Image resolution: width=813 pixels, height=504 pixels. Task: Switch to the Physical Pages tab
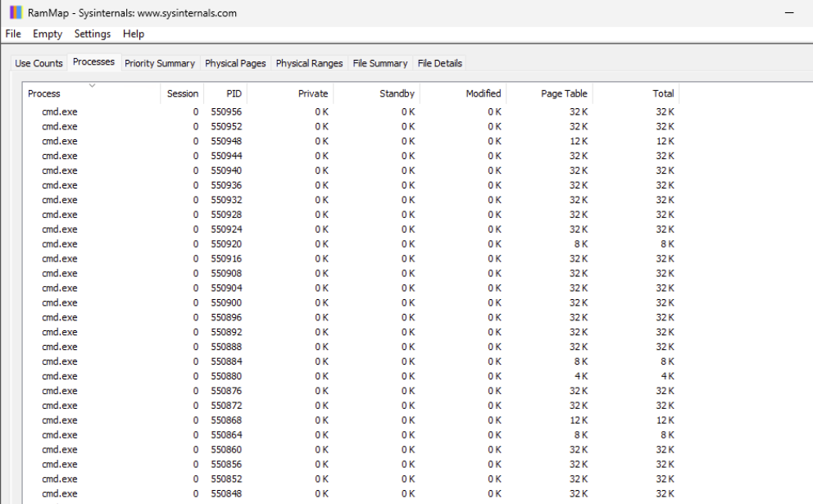coord(235,63)
